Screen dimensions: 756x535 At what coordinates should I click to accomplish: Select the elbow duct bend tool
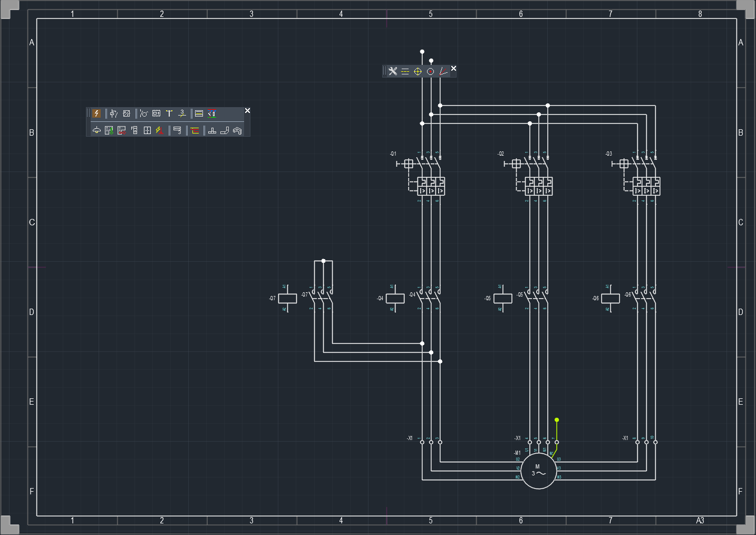(225, 130)
